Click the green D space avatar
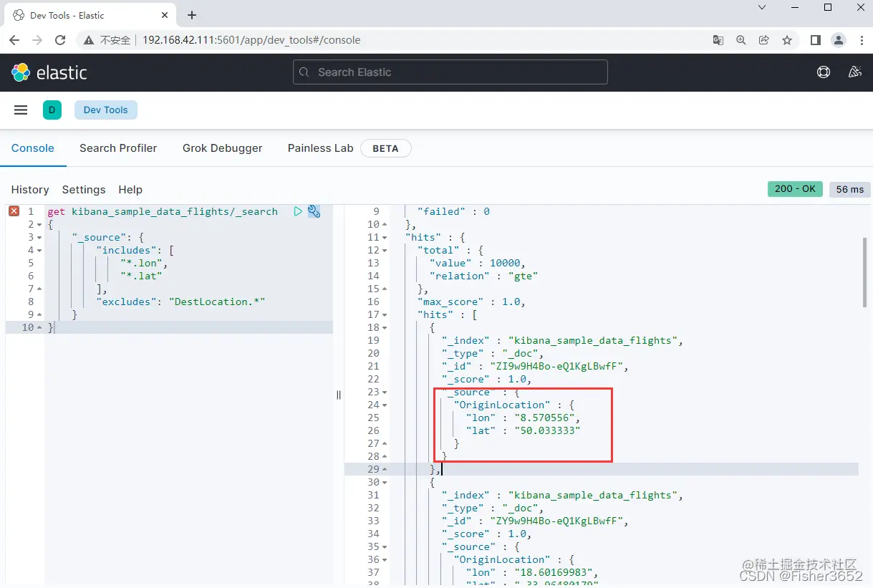The width and height of the screenshot is (873, 588). 52,110
